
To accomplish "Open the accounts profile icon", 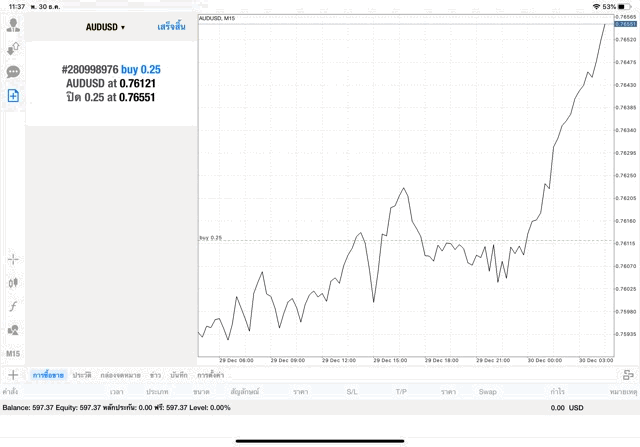I will (x=13, y=25).
